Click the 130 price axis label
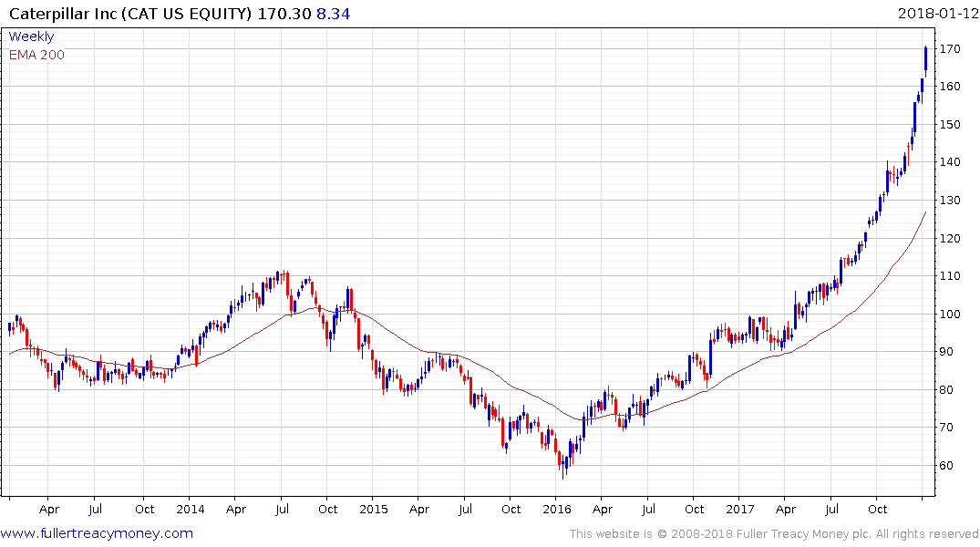Screen dimensions: 980x547 tap(950, 200)
